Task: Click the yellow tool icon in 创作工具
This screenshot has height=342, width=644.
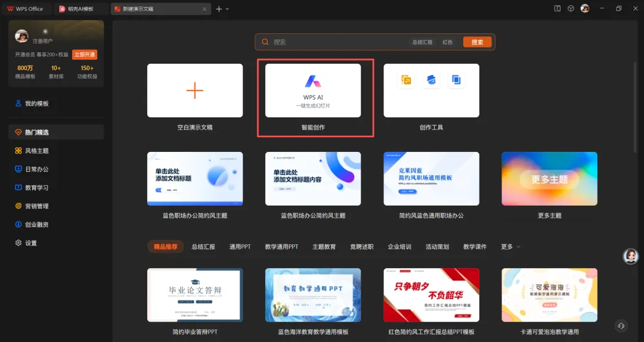Action: (x=406, y=80)
